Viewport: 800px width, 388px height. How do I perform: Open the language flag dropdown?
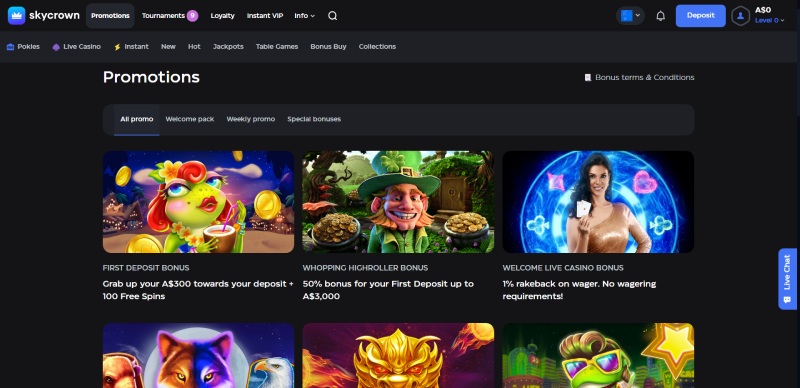click(x=630, y=16)
